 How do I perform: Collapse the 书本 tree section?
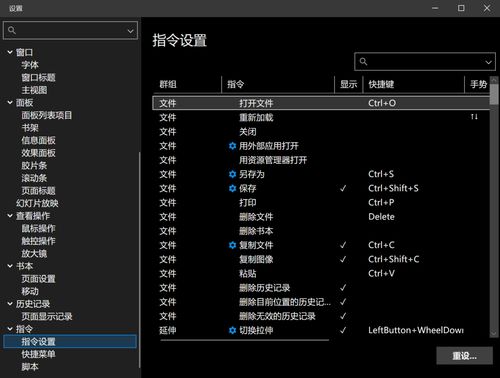10,266
